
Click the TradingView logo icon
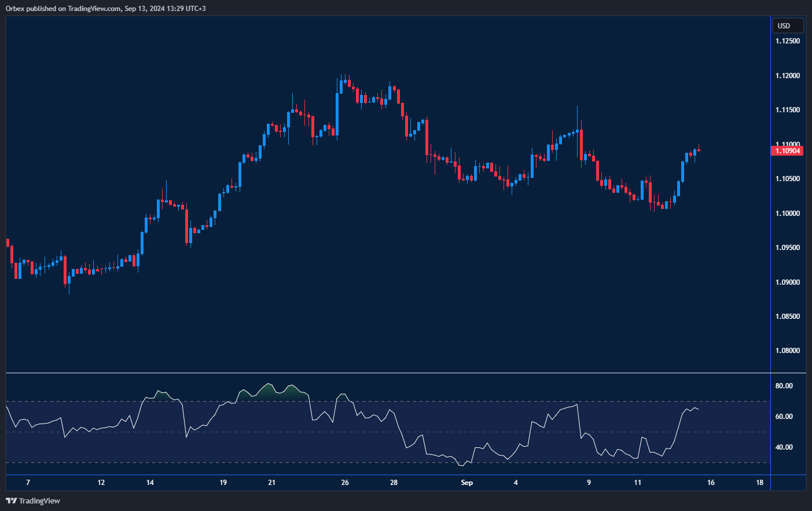11,501
